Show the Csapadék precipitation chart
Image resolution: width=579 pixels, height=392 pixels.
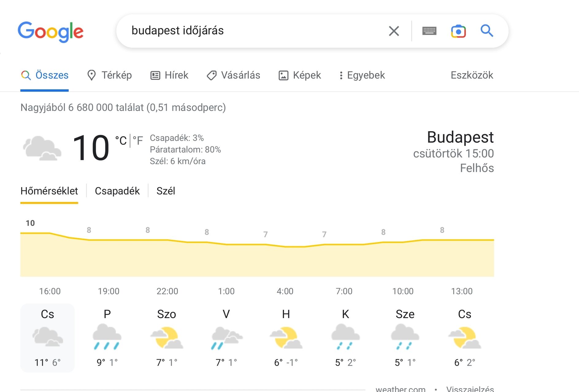(117, 191)
